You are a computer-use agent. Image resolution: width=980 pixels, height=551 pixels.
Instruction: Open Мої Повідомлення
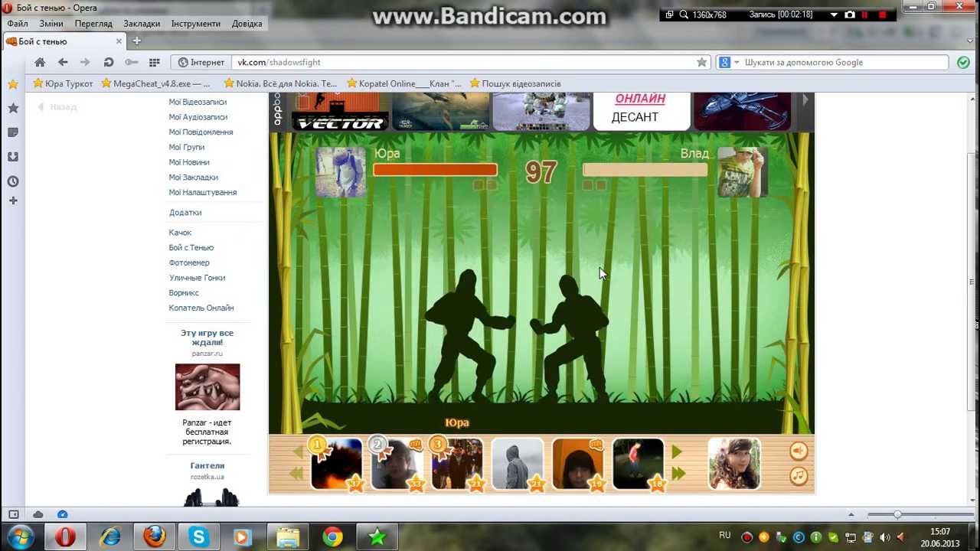tap(201, 132)
